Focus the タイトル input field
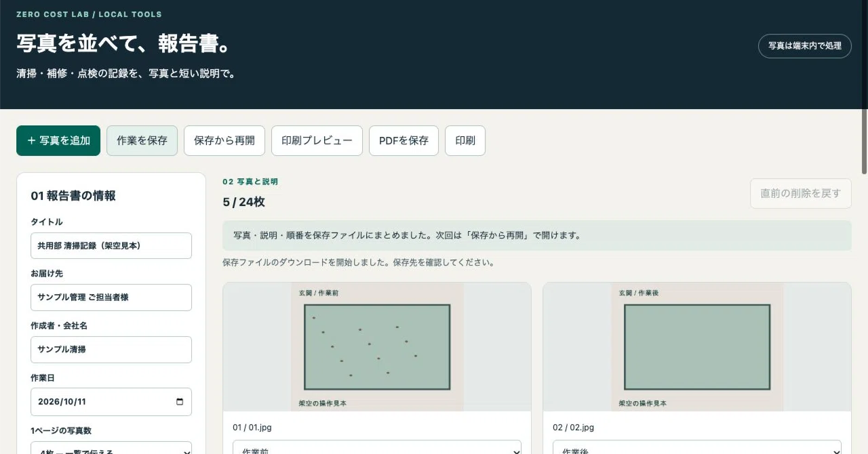The height and width of the screenshot is (454, 868). [111, 245]
